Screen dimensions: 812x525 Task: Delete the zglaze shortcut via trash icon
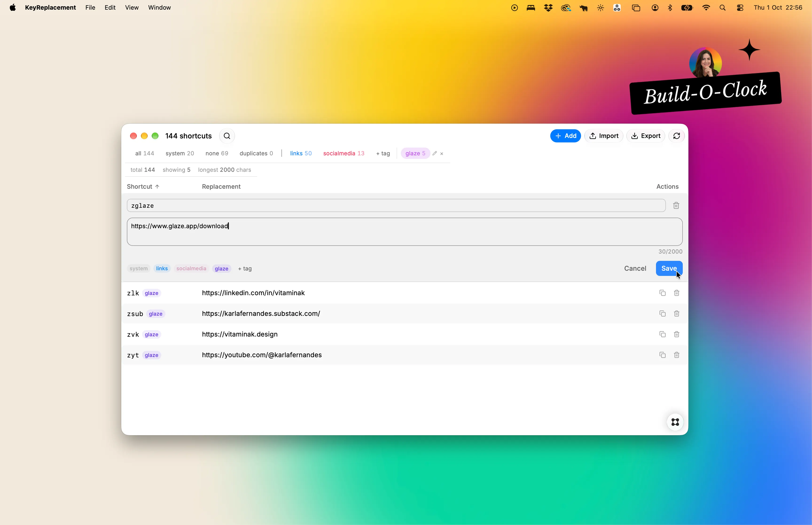(x=676, y=206)
